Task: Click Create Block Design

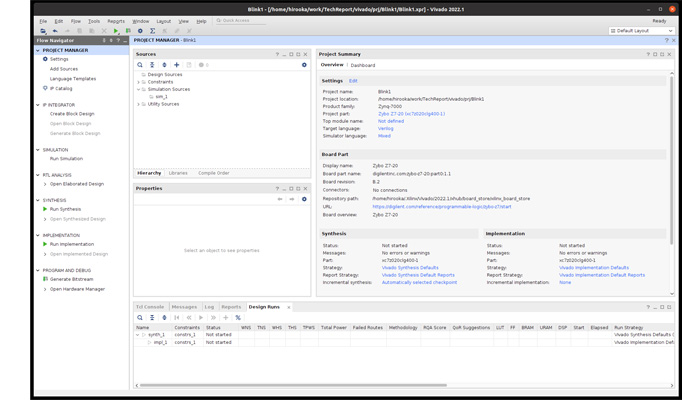Action: [x=72, y=114]
